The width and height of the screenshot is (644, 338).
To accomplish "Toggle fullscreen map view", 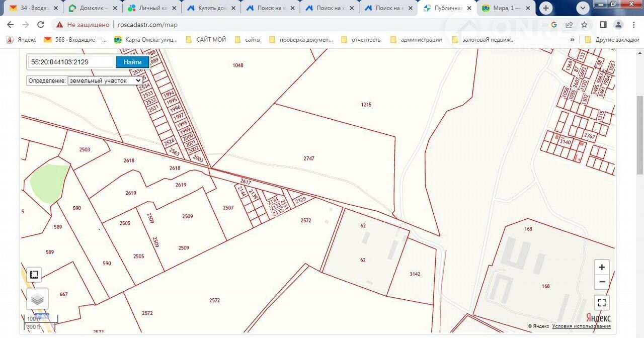I will coord(602,303).
